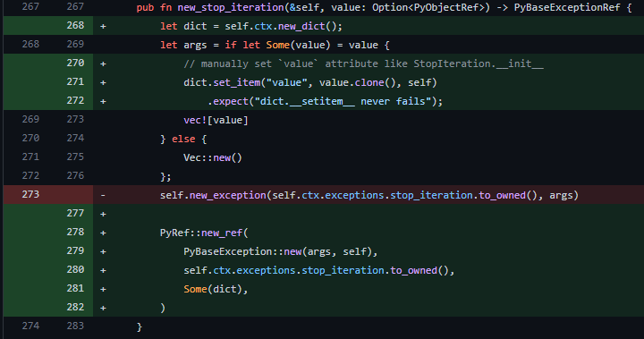
Task: Click new line number 272
Action: point(75,101)
